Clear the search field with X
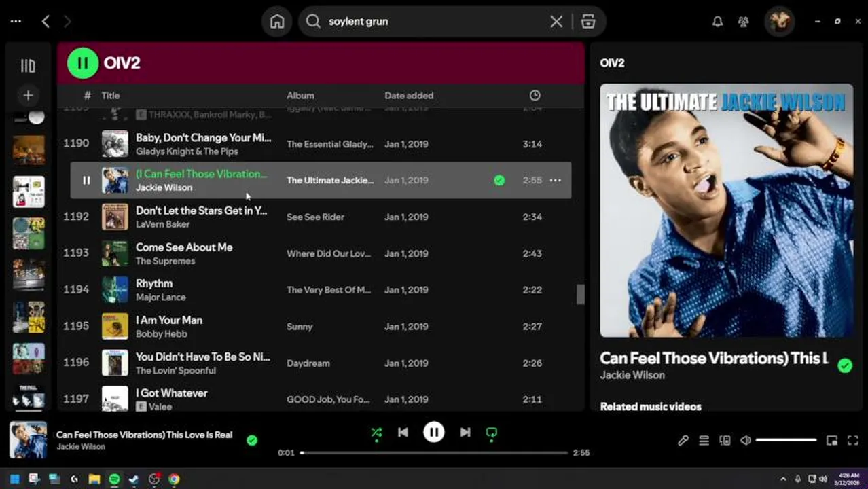This screenshot has height=489, width=868. tap(556, 22)
